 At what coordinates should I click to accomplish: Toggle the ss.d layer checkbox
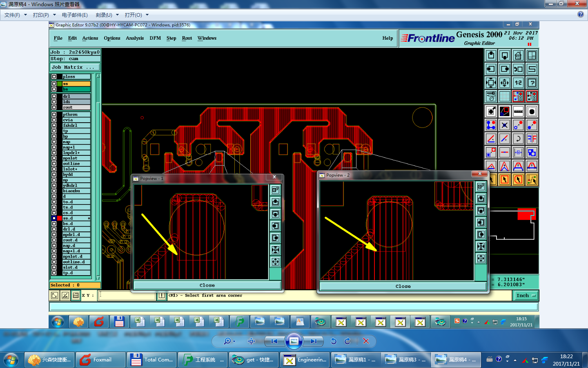point(54,218)
